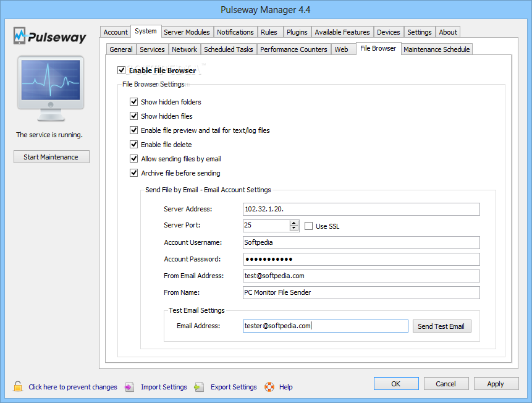
Task: Click the Account Username field
Action: pos(361,242)
